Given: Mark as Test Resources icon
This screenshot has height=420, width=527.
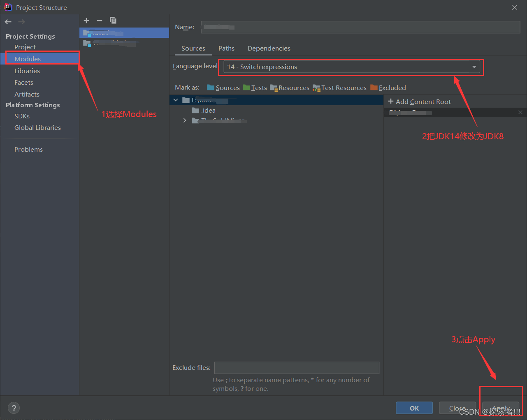Looking at the screenshot, I should pyautogui.click(x=316, y=88).
